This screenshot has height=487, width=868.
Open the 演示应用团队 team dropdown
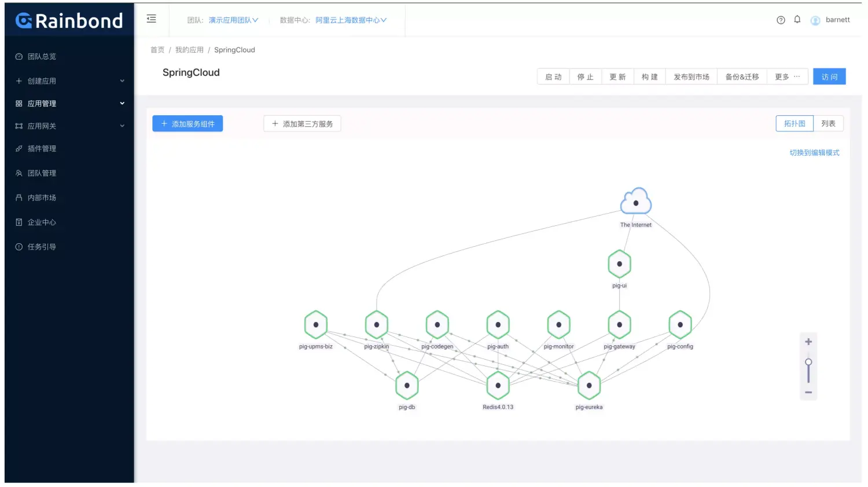pyautogui.click(x=234, y=20)
